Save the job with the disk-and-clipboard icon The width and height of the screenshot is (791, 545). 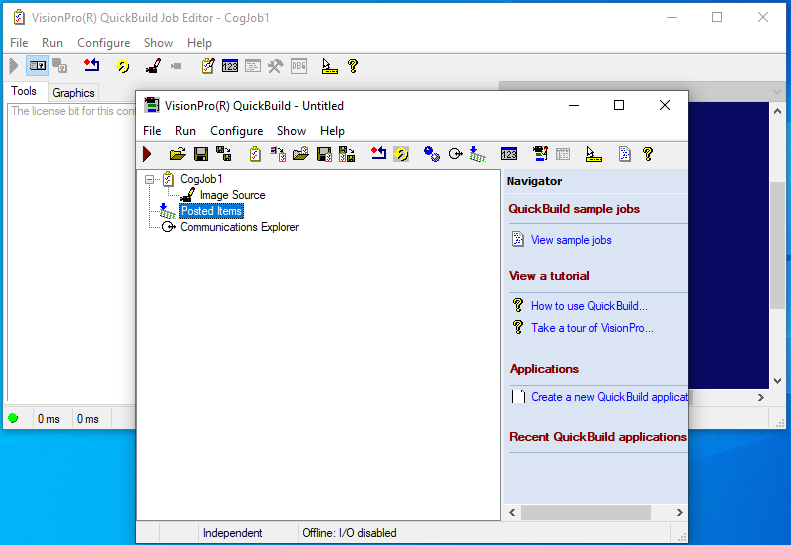(x=324, y=154)
